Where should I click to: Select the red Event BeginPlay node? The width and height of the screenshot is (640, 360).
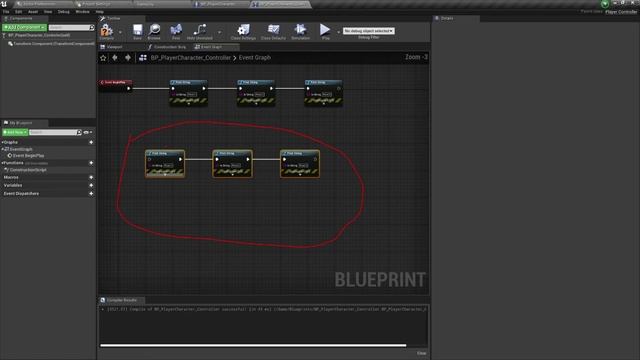[x=116, y=85]
